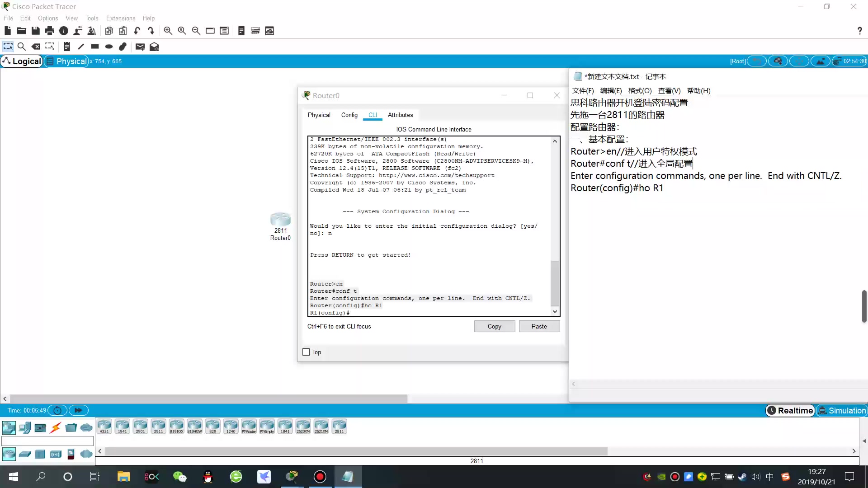Open File Explorer from the taskbar

(123, 476)
